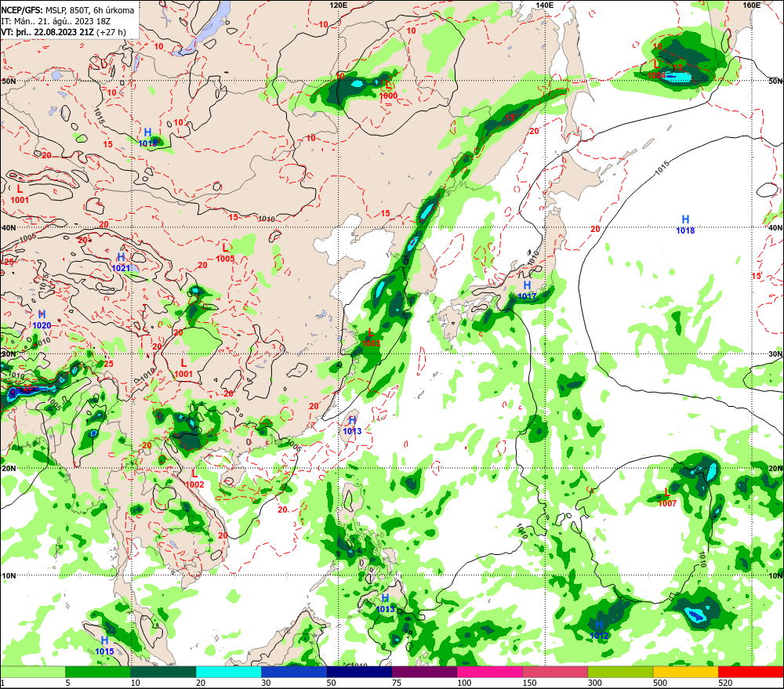Click the yellow 500–520 legend swatch
This screenshot has height=689, width=784.
[x=685, y=672]
